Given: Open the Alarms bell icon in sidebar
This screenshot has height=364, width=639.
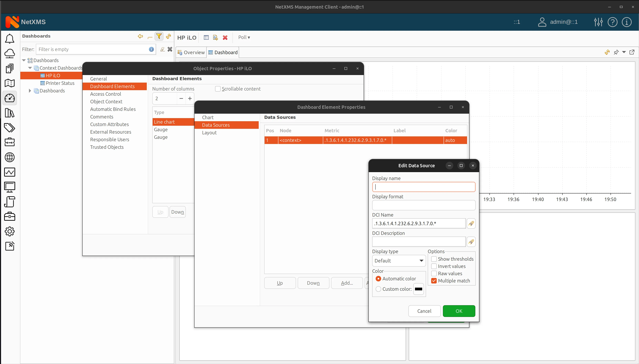Looking at the screenshot, I should pyautogui.click(x=9, y=39).
